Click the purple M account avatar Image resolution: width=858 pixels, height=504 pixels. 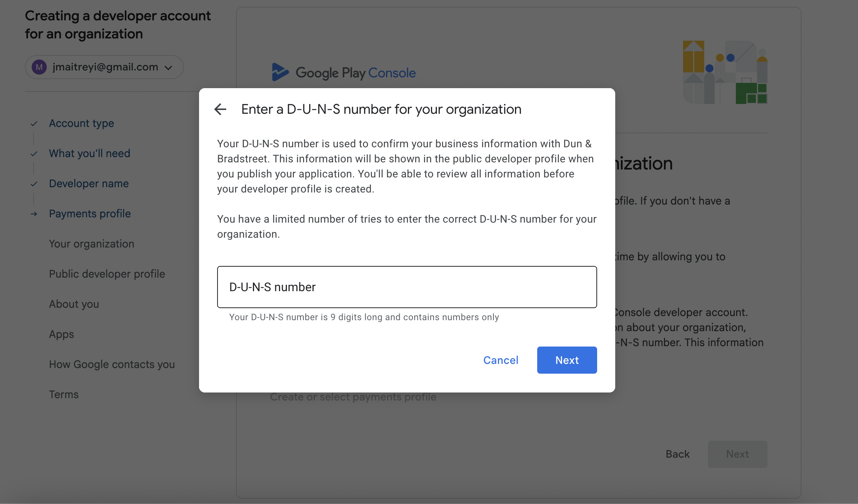39,67
